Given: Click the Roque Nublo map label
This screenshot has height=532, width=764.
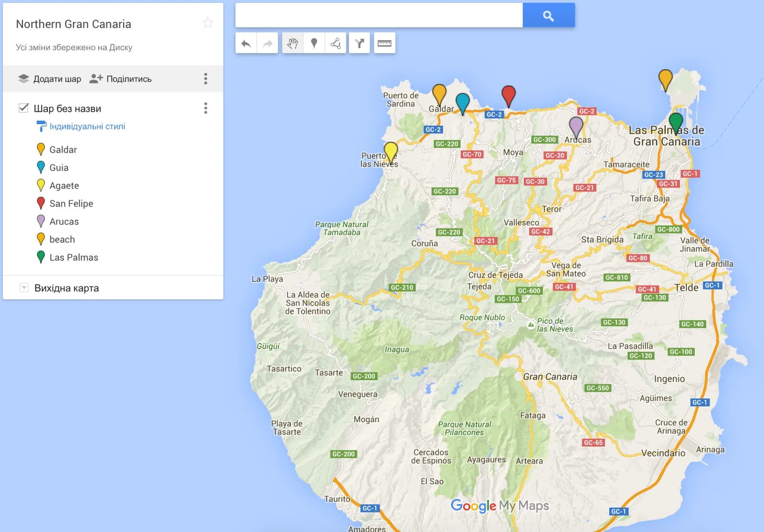Looking at the screenshot, I should pos(482,318).
